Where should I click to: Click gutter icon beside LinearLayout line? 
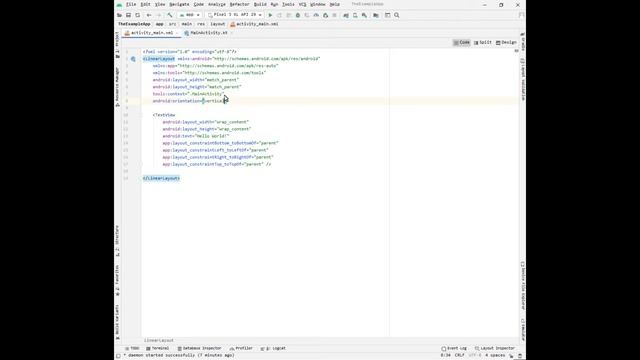pos(133,59)
